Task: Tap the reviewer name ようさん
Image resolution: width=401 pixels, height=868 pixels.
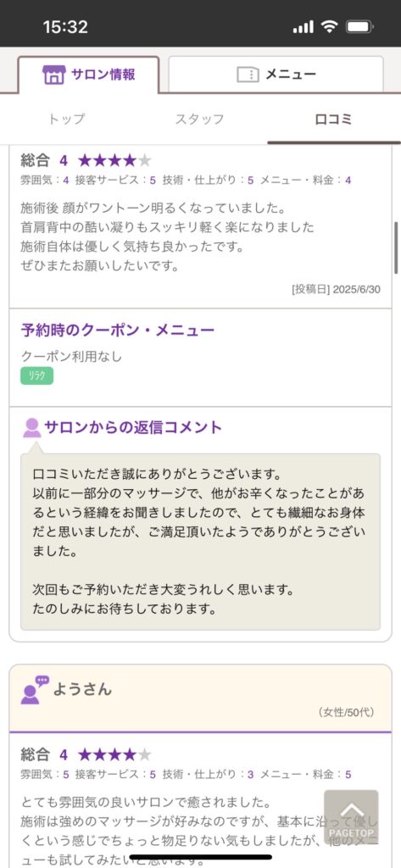Action: tap(82, 690)
